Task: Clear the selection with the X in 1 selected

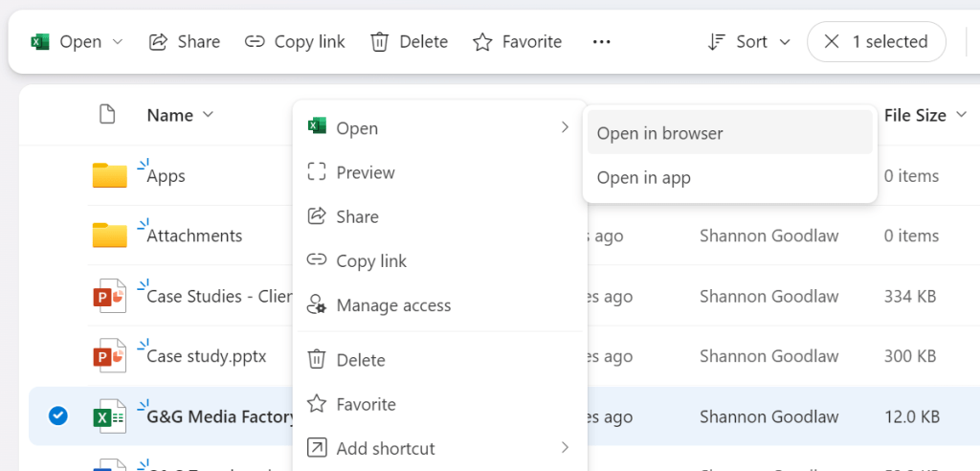Action: [x=832, y=42]
